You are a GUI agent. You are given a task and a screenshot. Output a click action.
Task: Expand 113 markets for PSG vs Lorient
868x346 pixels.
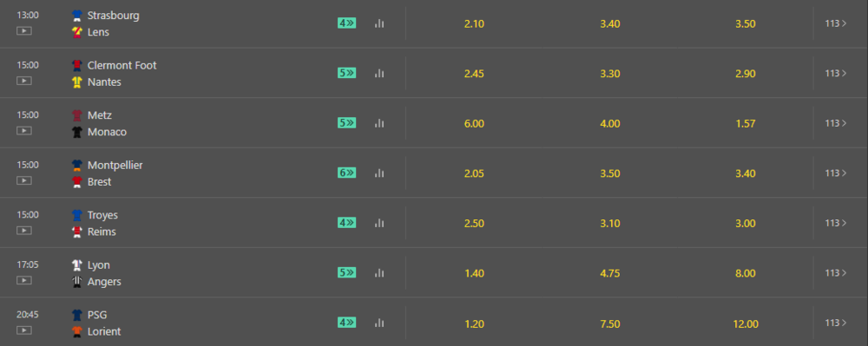[x=835, y=323]
